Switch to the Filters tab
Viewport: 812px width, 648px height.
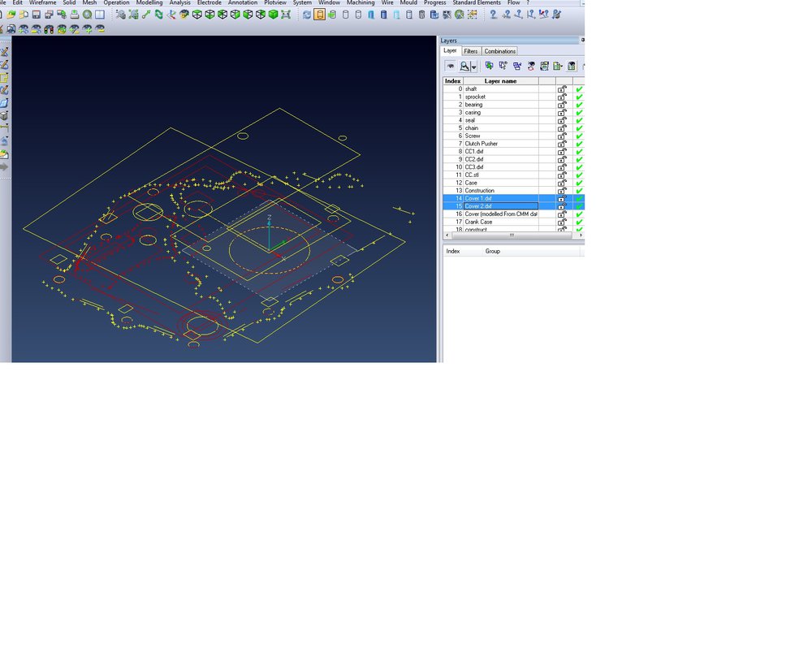[471, 51]
